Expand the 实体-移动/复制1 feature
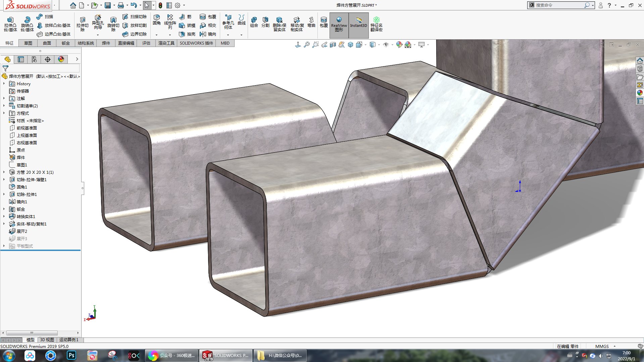The height and width of the screenshot is (362, 644). coord(4,224)
